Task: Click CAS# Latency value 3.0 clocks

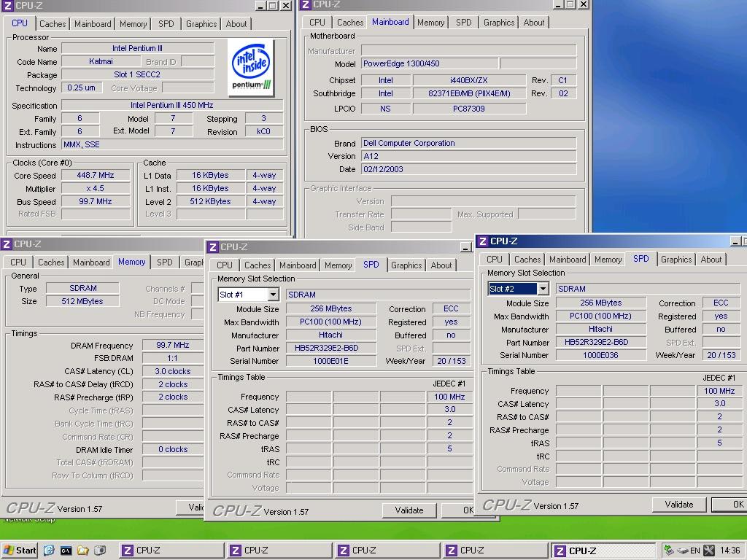Action: click(x=173, y=371)
